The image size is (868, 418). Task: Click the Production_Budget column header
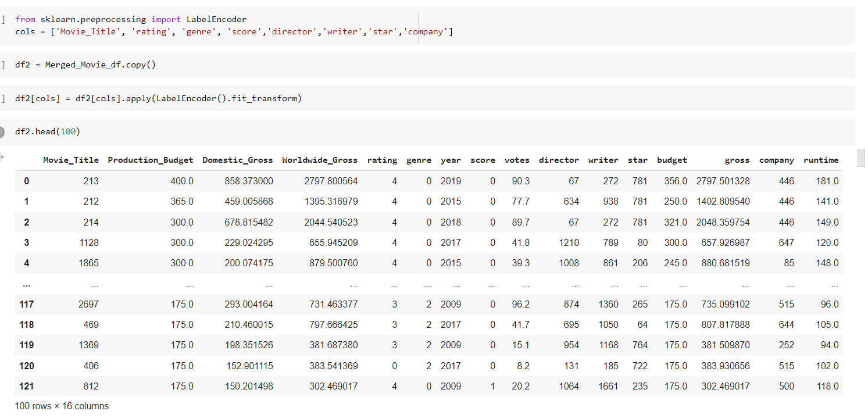[151, 160]
